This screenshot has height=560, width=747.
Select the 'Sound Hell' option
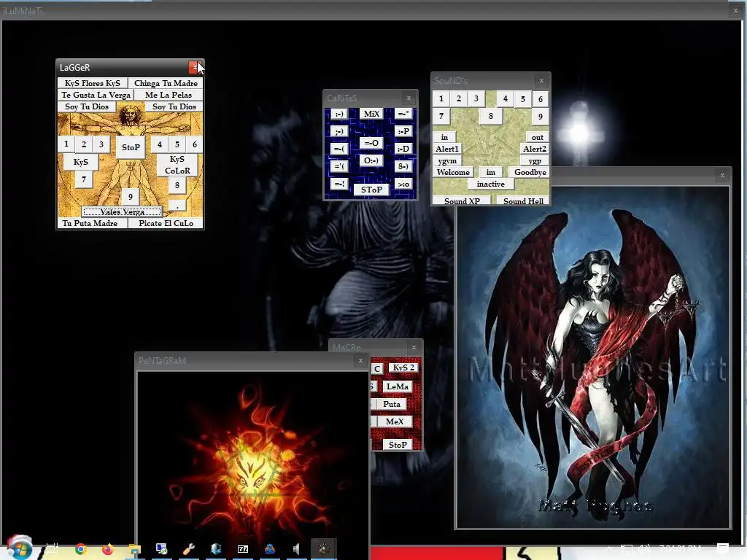point(523,201)
